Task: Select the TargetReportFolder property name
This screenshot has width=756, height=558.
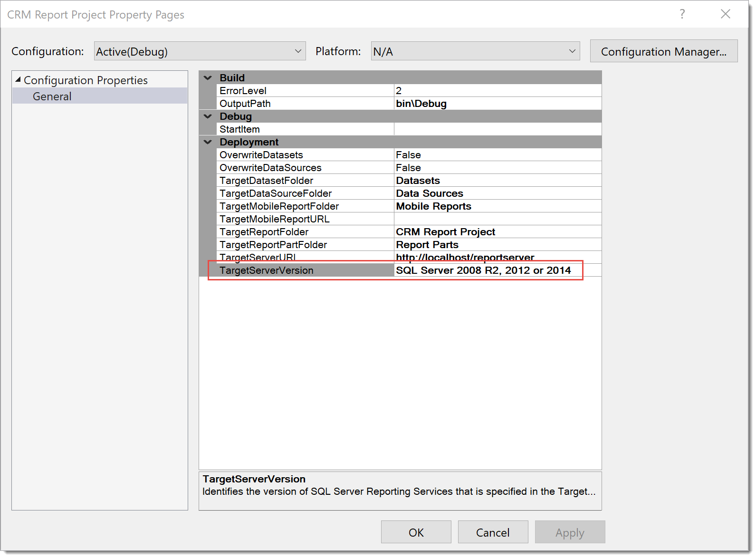Action: click(x=306, y=231)
